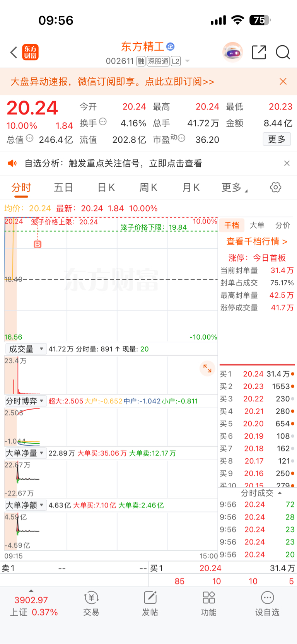
Task: Open 功能 features icon
Action: coord(209,604)
